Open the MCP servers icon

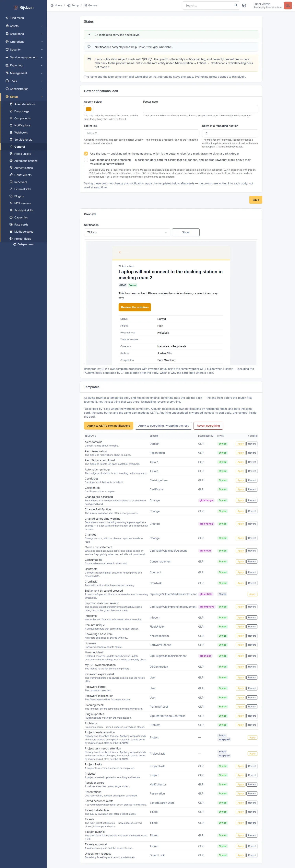11,203
